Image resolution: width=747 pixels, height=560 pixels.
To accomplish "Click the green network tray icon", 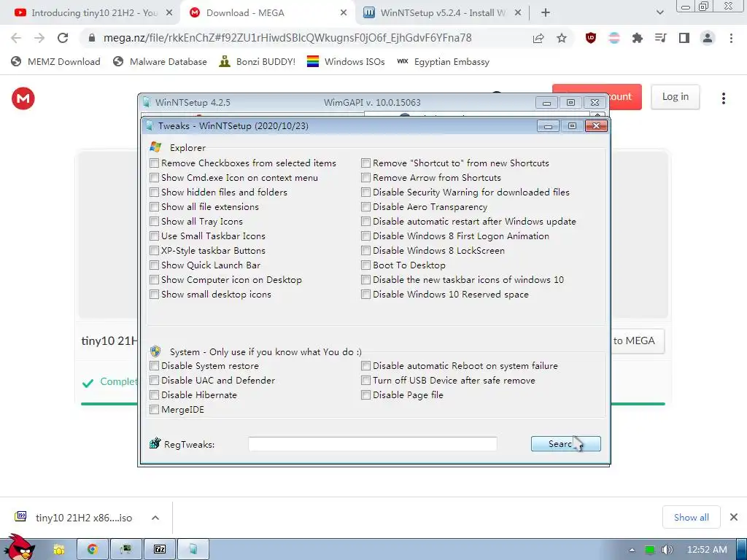I will pos(649,550).
